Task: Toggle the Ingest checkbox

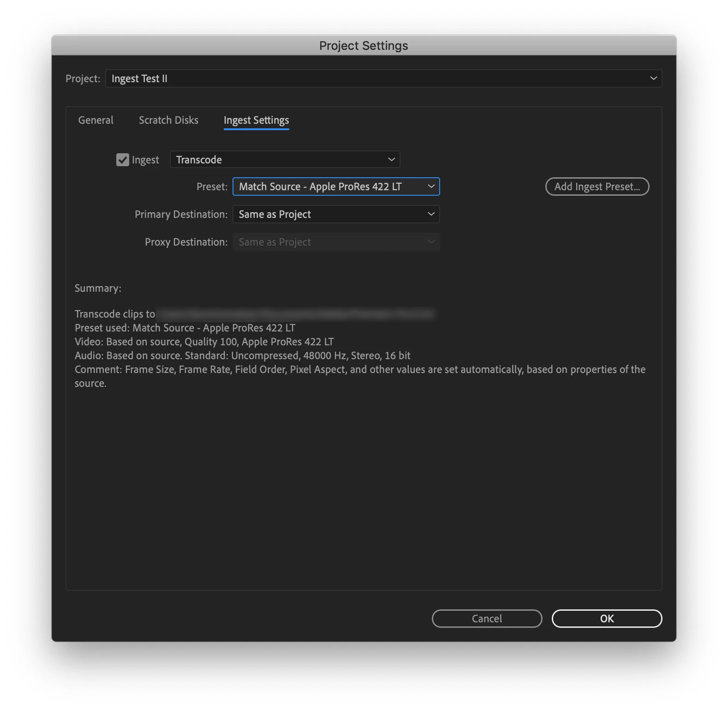Action: point(122,160)
